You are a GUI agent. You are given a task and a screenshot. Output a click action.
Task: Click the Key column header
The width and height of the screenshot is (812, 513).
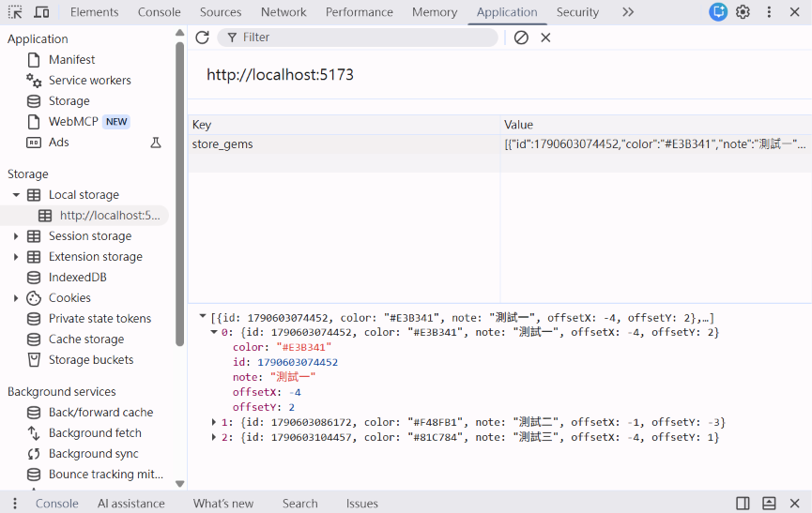click(x=344, y=125)
